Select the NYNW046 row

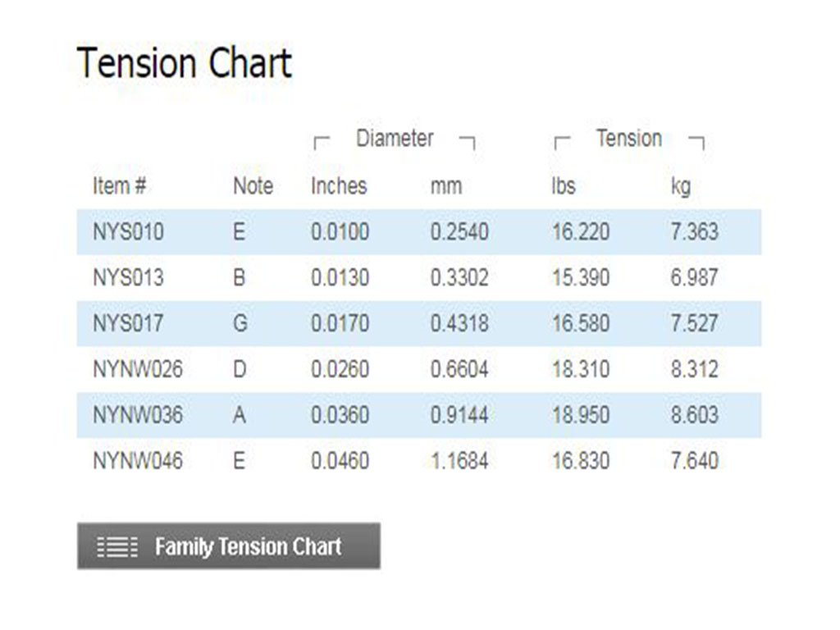[x=419, y=461]
